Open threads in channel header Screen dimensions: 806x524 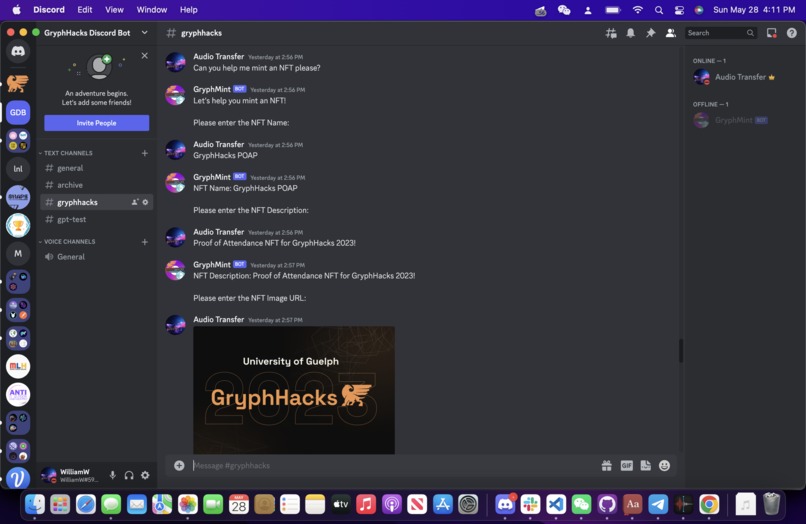coord(611,33)
